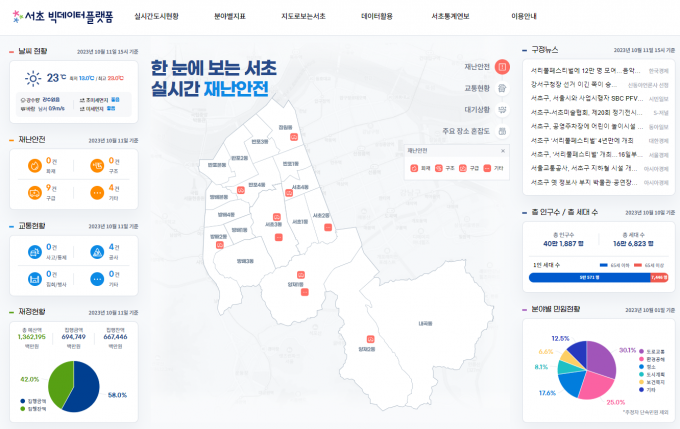Click the blue 공사 construction icon

[97, 251]
